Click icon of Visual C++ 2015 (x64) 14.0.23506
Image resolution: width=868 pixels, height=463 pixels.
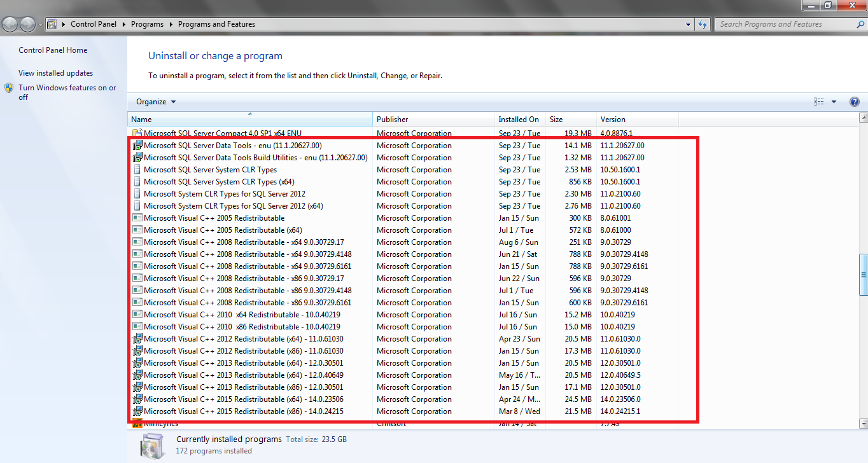tap(137, 399)
